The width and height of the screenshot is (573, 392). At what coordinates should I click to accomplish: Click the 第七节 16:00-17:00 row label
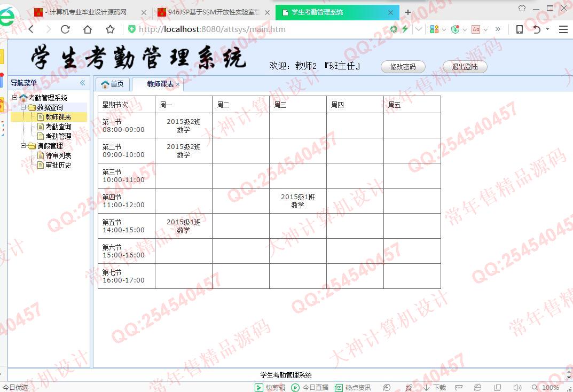click(x=127, y=276)
